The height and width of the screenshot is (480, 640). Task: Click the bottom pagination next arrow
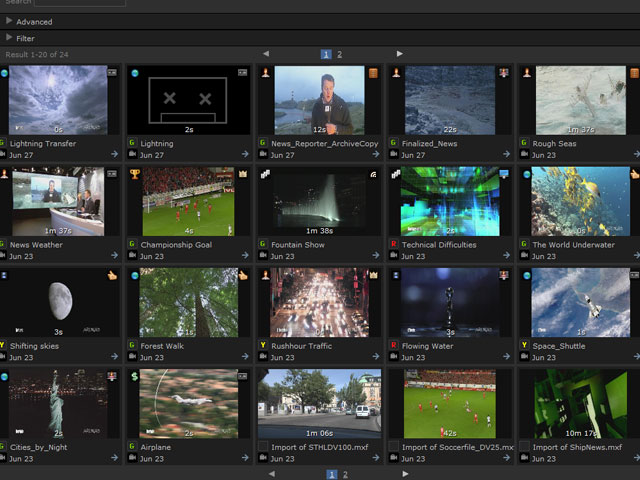click(x=405, y=474)
